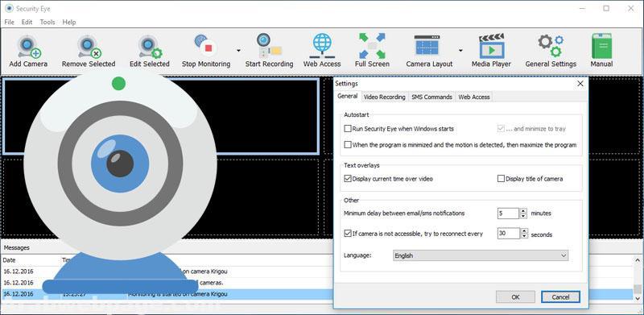Click the Stop Monitoring icon
Image resolution: width=644 pixels, height=315 pixels.
(205, 46)
